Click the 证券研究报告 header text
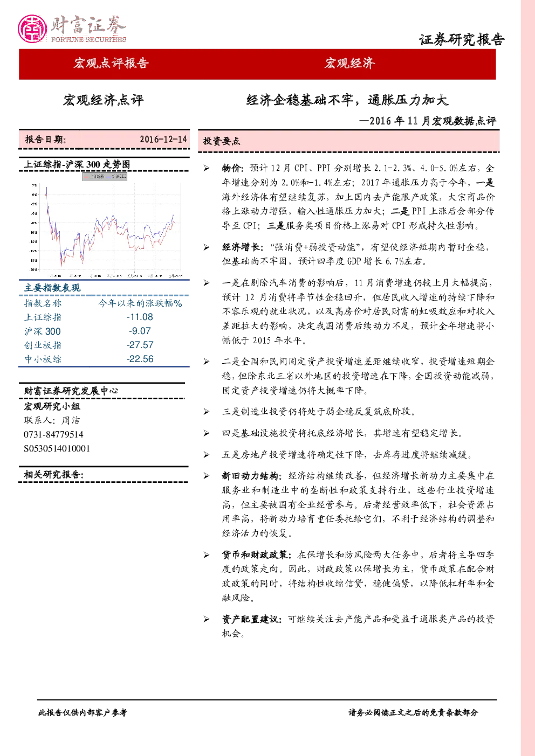Viewport: 535px width, 756px height. coord(462,39)
